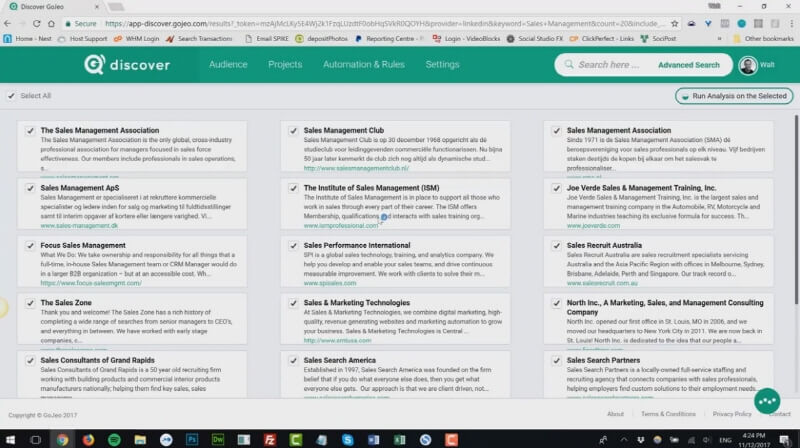Open Skype from the taskbar
The image size is (800, 448).
click(x=348, y=439)
